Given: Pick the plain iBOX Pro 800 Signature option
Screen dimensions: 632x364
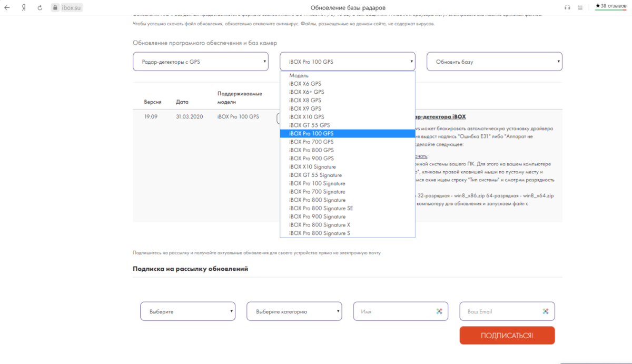Looking at the screenshot, I should coord(348,200).
